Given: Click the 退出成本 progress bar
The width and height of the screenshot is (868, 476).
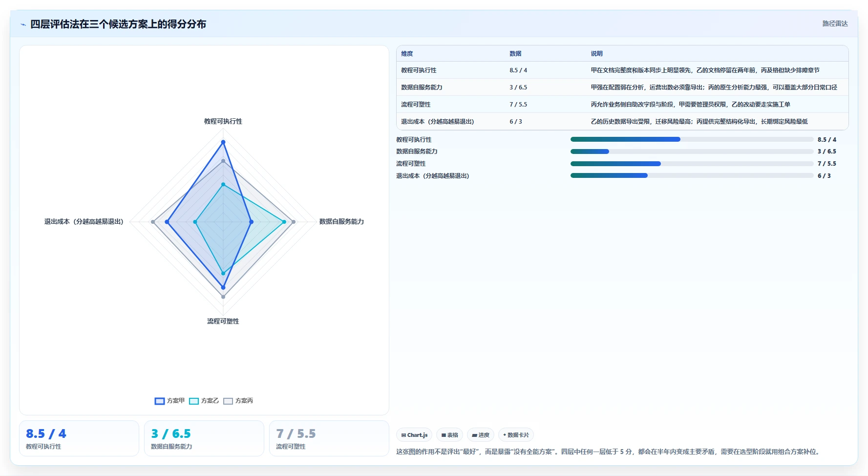Looking at the screenshot, I should click(x=692, y=175).
